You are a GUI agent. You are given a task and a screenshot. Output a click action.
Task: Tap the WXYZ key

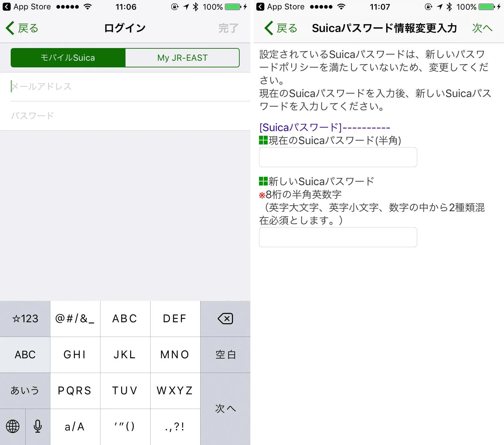[175, 391]
